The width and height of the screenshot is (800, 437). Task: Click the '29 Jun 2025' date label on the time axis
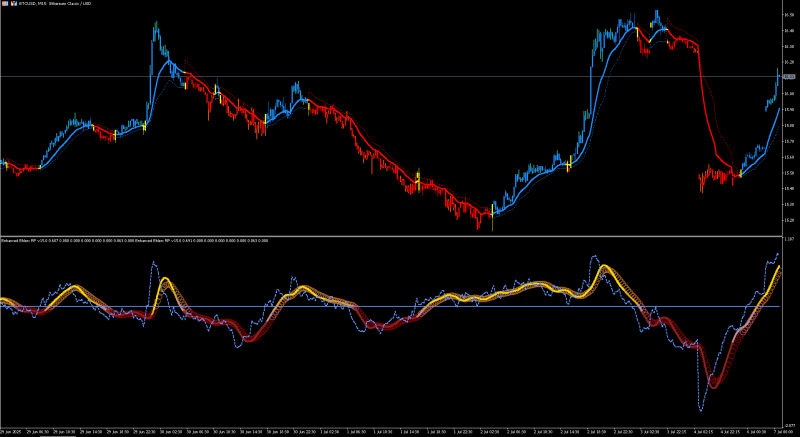pos(9,432)
